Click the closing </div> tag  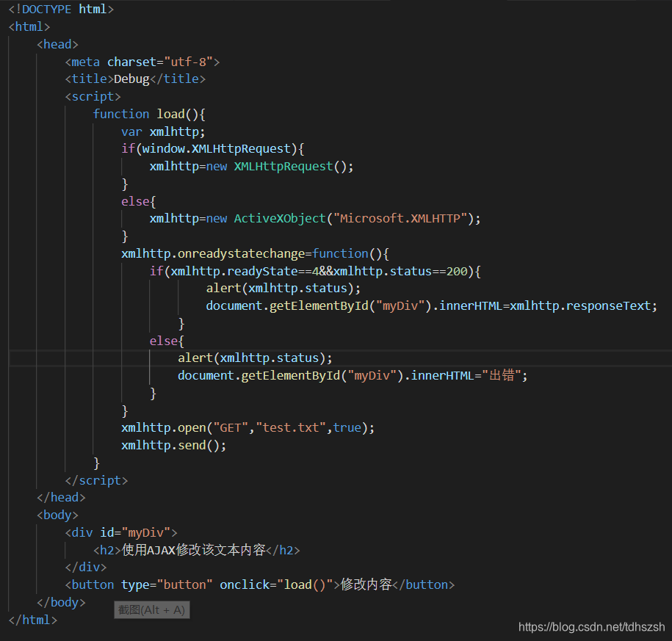tap(86, 568)
